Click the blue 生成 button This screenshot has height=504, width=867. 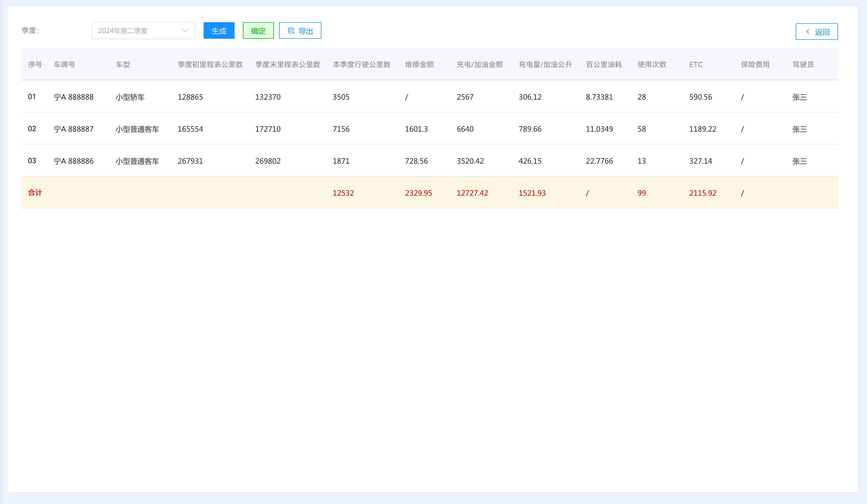(x=219, y=31)
